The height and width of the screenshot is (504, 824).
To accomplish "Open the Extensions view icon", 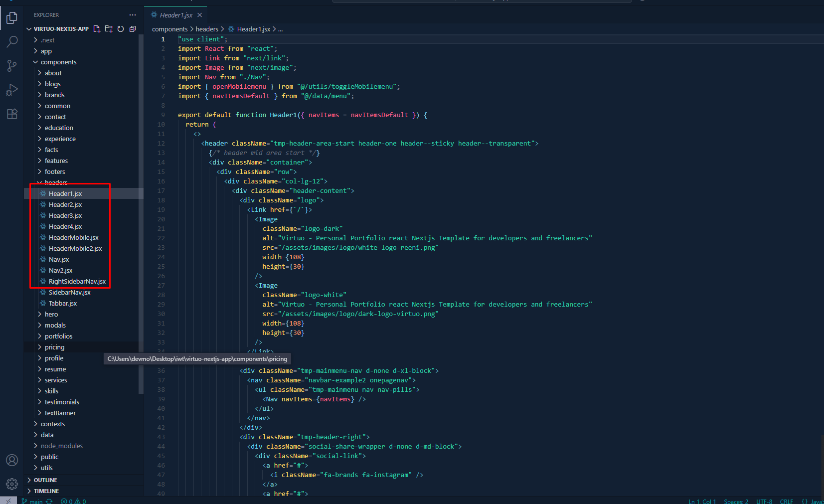I will click(x=12, y=114).
